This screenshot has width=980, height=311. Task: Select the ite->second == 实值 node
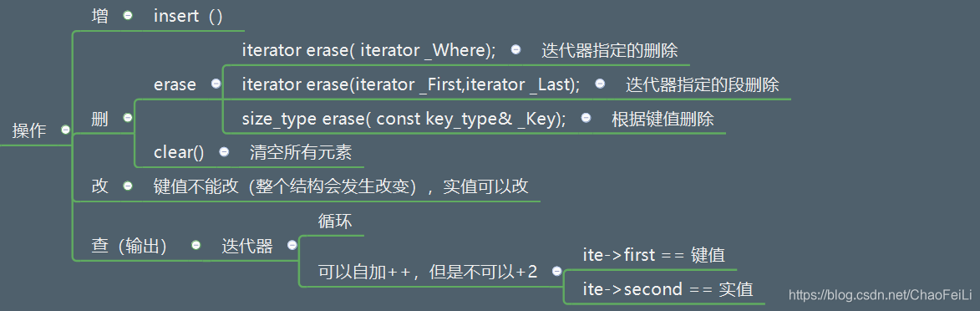pyautogui.click(x=668, y=289)
